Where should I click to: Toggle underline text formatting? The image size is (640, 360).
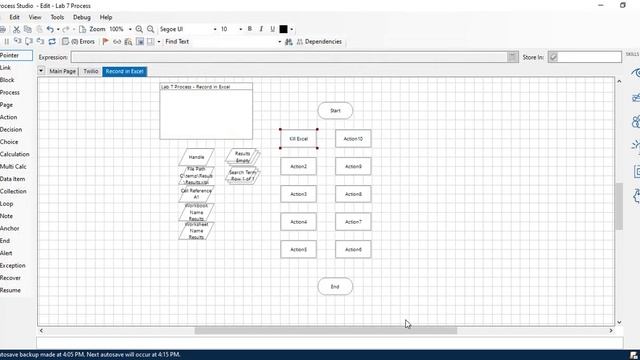[x=273, y=29]
